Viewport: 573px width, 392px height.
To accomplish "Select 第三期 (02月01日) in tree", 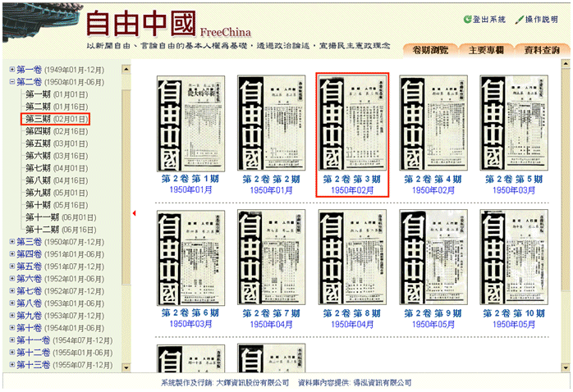I will [x=56, y=119].
